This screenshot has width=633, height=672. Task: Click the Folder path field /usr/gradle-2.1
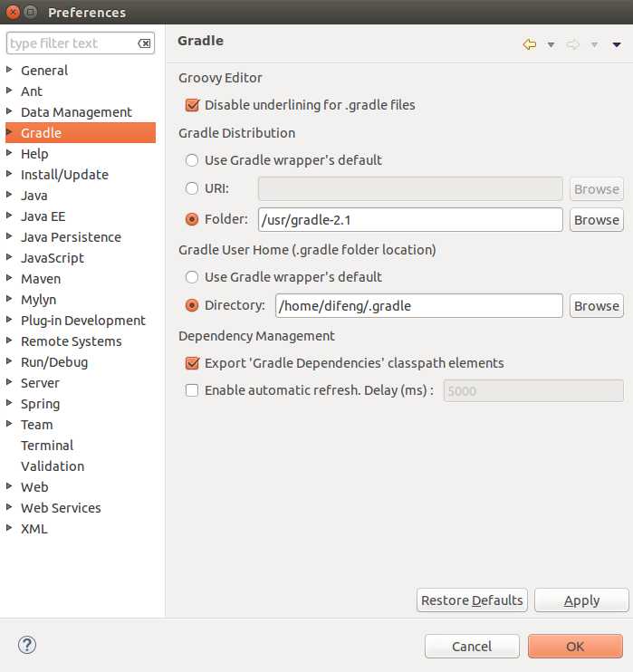pyautogui.click(x=410, y=220)
